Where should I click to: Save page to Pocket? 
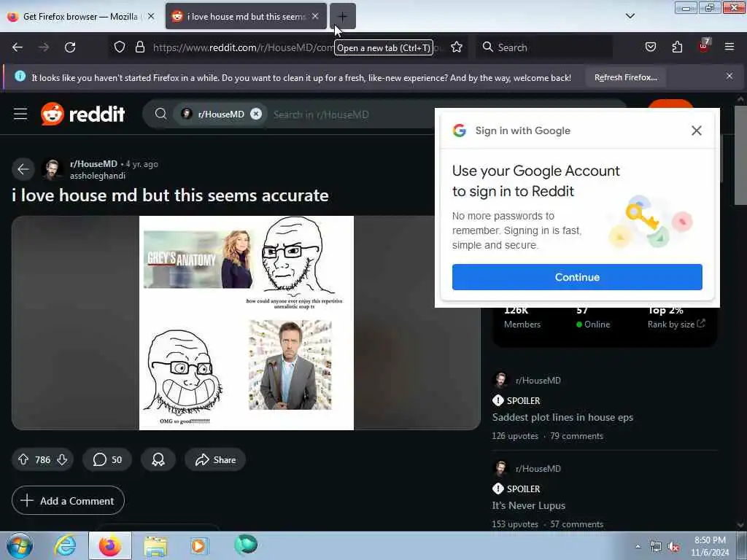coord(650,47)
